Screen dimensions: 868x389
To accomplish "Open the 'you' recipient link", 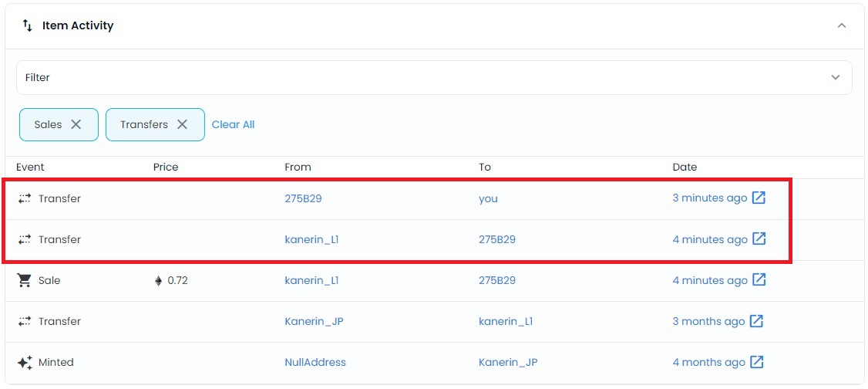I will tap(488, 198).
